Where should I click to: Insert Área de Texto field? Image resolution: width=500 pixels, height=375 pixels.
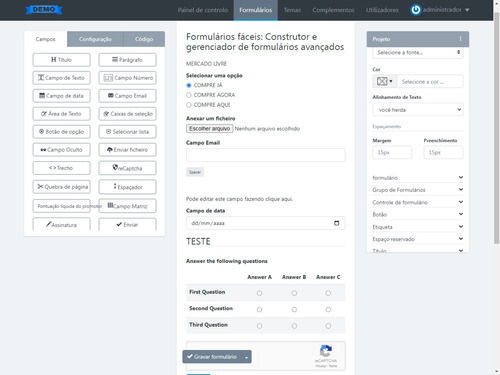pyautogui.click(x=61, y=114)
